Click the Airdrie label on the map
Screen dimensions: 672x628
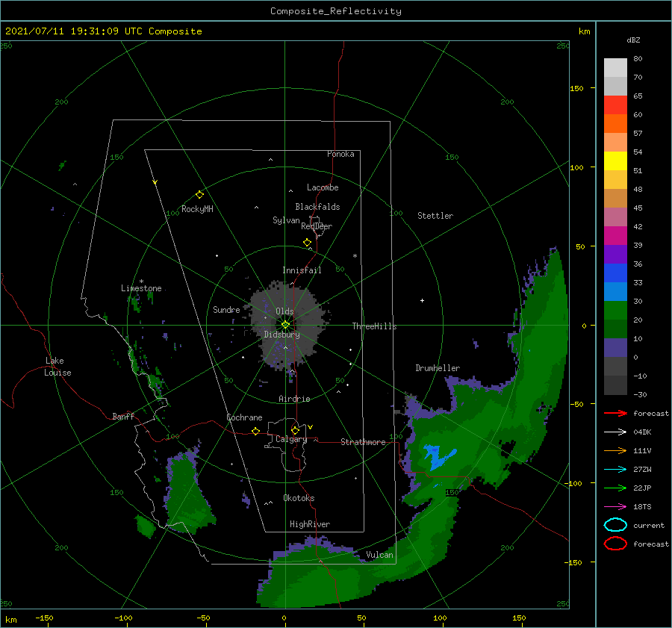point(294,399)
